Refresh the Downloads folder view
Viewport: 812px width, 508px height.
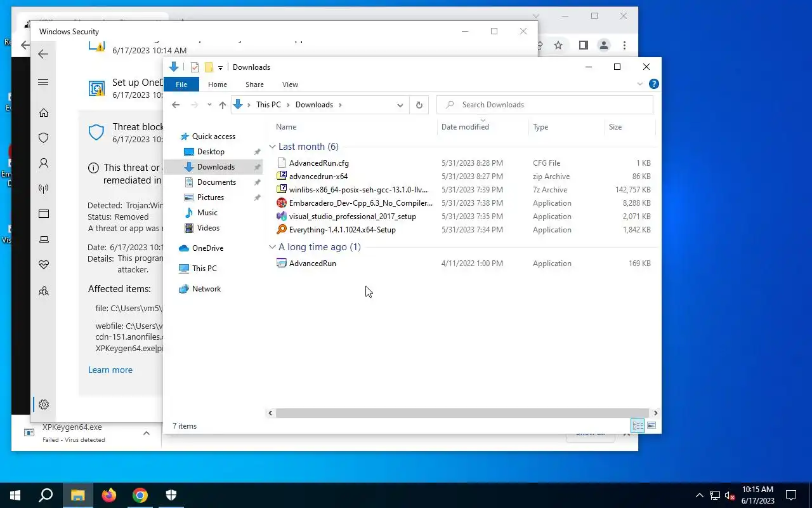(419, 105)
